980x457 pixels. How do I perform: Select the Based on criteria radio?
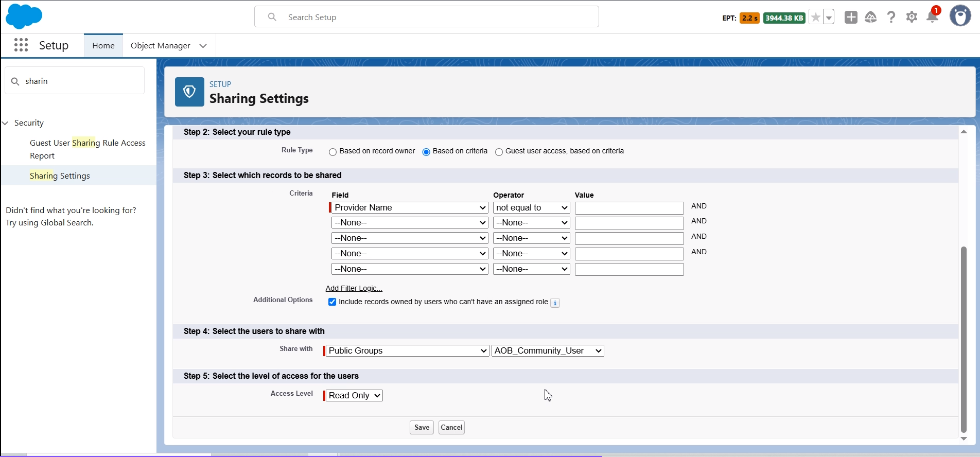[426, 152]
